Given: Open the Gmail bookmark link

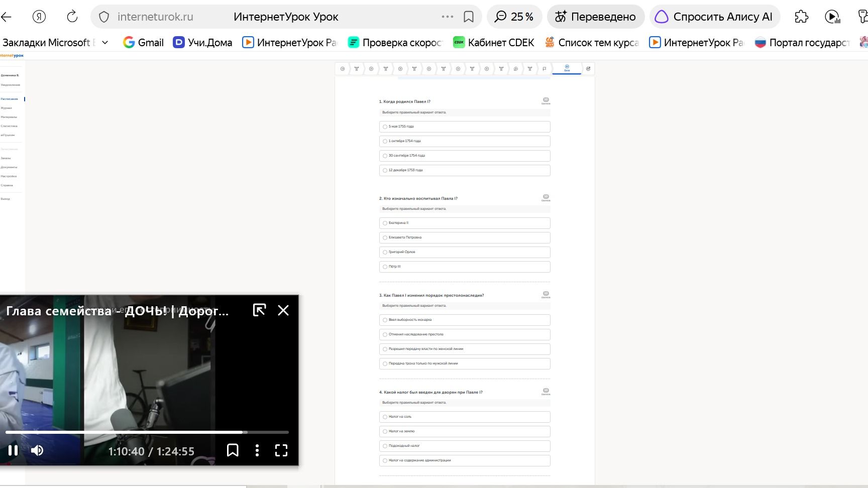Looking at the screenshot, I should click(x=144, y=43).
